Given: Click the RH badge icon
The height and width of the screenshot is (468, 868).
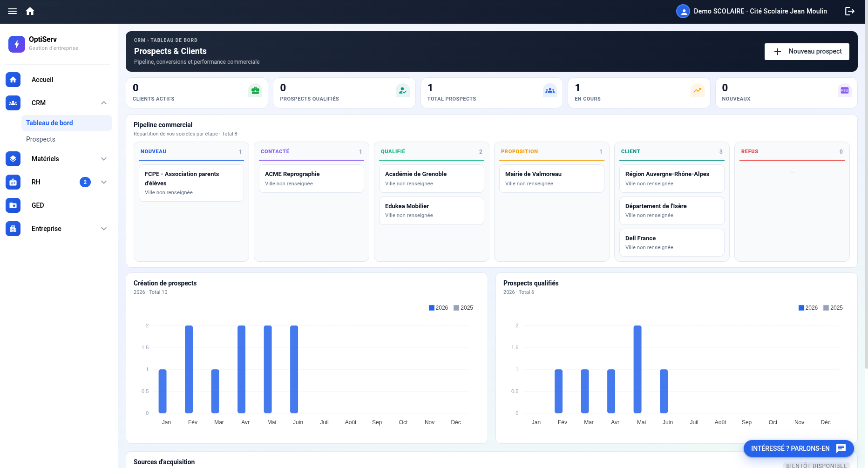Looking at the screenshot, I should [x=13, y=182].
